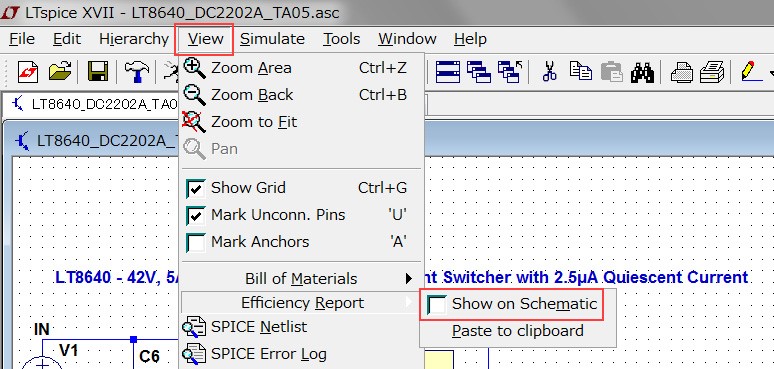Toggle the Show Grid checkbox
The height and width of the screenshot is (369, 774).
point(196,188)
